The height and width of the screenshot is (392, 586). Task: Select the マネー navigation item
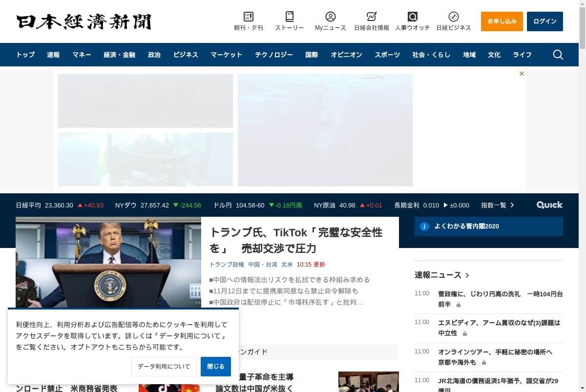[82, 55]
